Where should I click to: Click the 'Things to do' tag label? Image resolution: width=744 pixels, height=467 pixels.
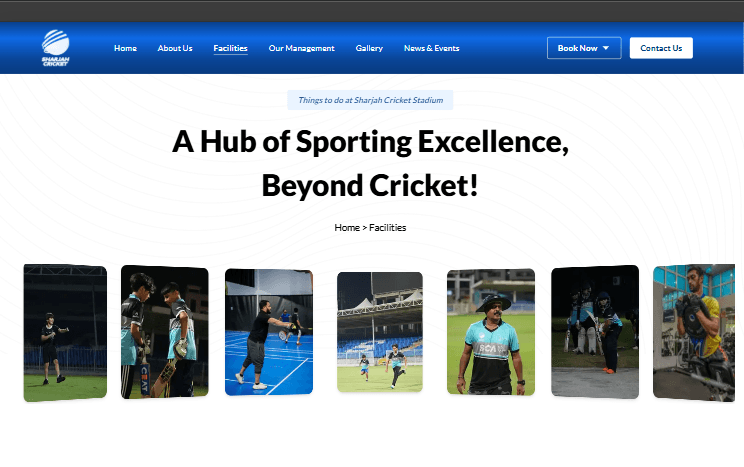point(370,100)
